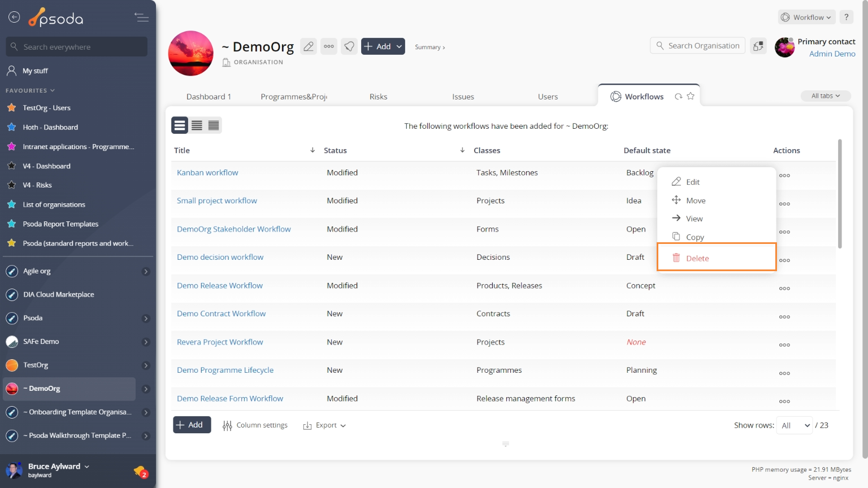Click the icon beside Search Organisation
The height and width of the screenshot is (488, 868).
coord(758,46)
